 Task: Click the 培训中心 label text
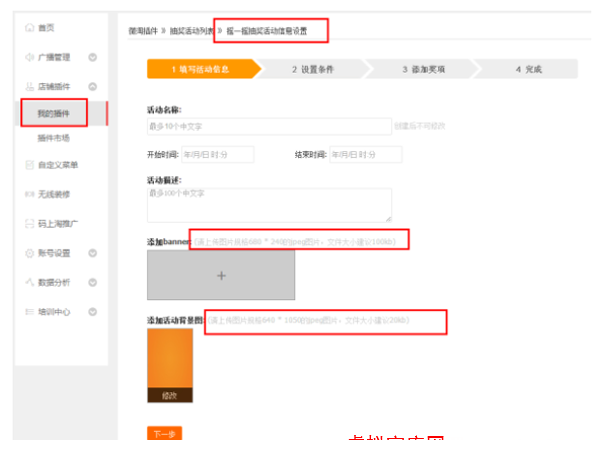tap(54, 312)
